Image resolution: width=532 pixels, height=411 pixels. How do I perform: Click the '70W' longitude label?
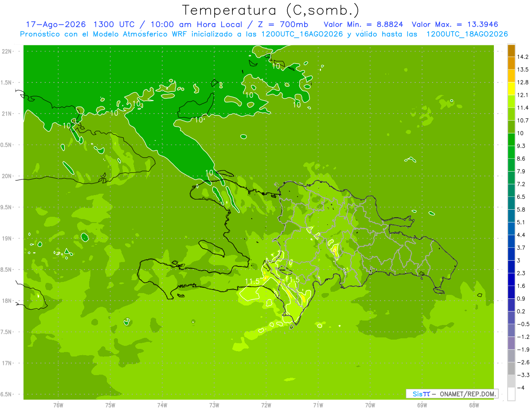tap(370, 405)
